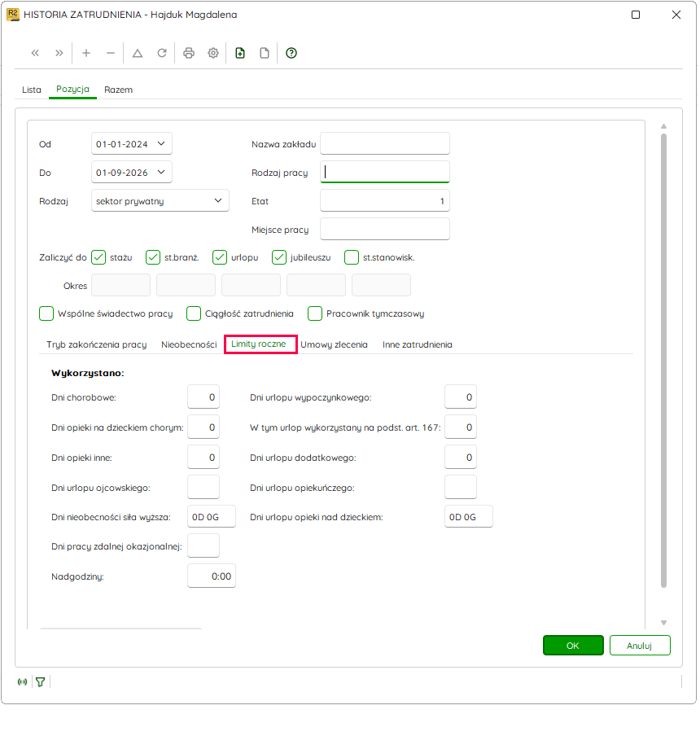Screen dimensions: 700x736
Task: Click the 'Dni chorobowe' value field
Action: point(203,397)
